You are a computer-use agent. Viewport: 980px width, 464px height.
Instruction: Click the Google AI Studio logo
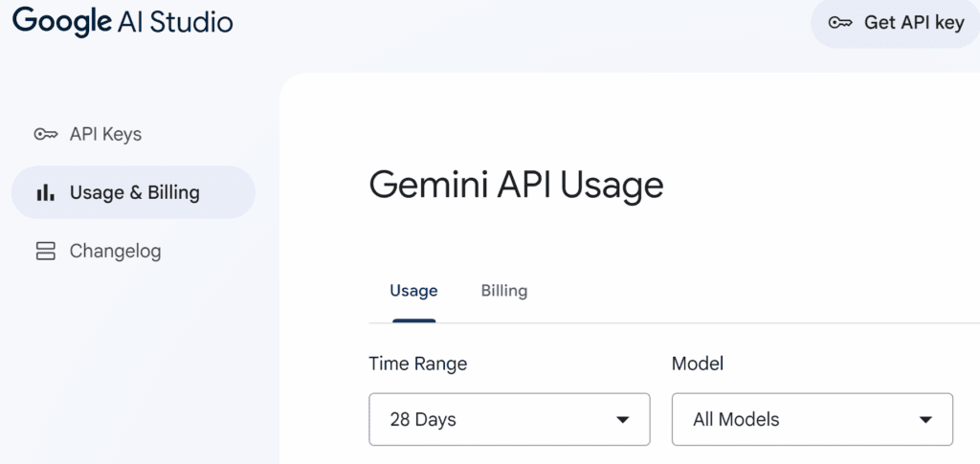[x=122, y=21]
